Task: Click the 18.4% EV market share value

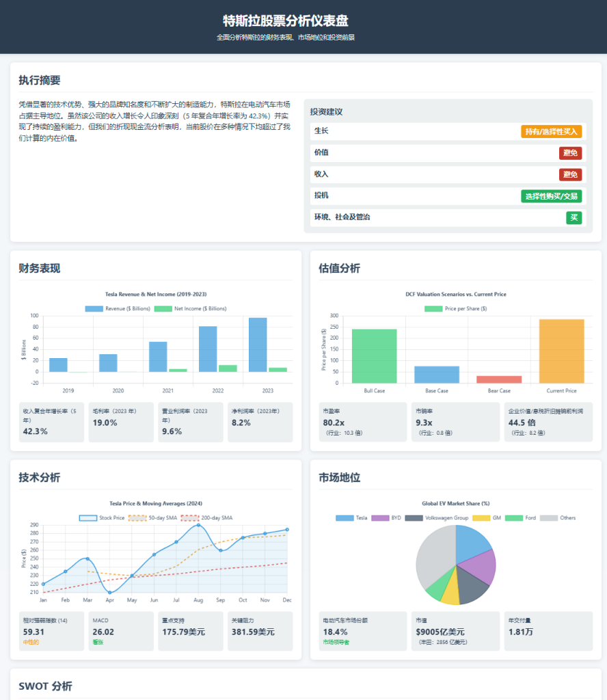Action: 335,632
